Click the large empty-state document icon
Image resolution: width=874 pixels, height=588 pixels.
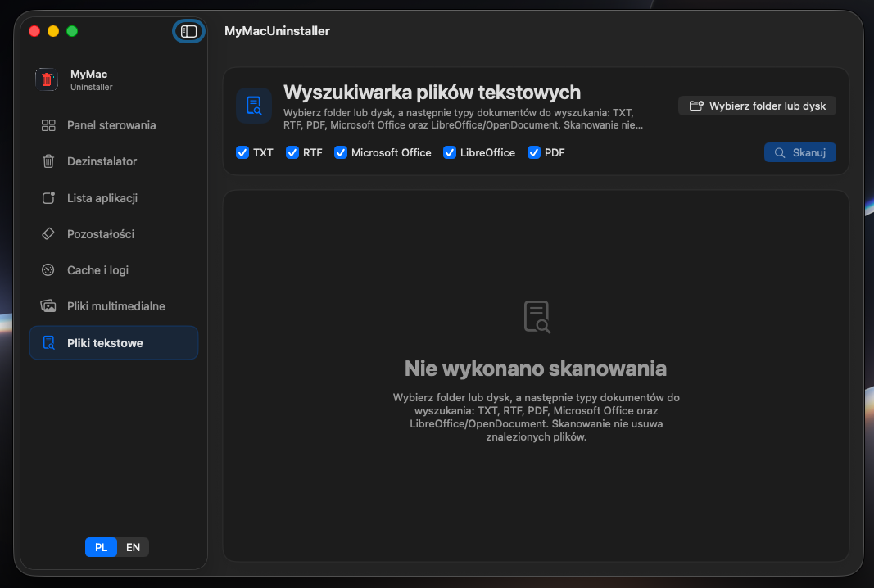click(537, 317)
